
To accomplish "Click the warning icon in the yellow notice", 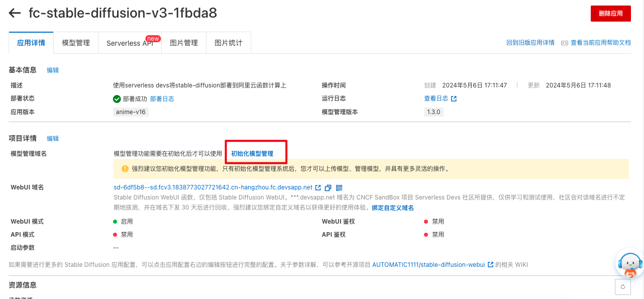I will (x=125, y=169).
